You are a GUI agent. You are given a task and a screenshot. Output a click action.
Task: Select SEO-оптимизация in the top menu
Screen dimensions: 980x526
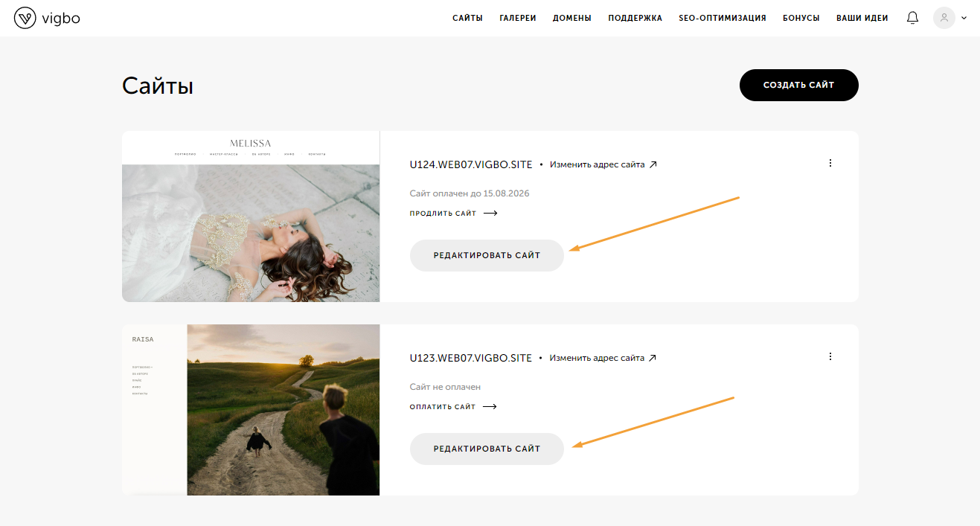click(x=722, y=18)
